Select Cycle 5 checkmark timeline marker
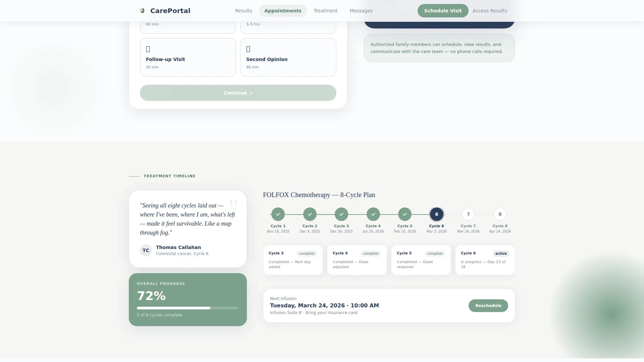The image size is (644, 362). tap(405, 214)
